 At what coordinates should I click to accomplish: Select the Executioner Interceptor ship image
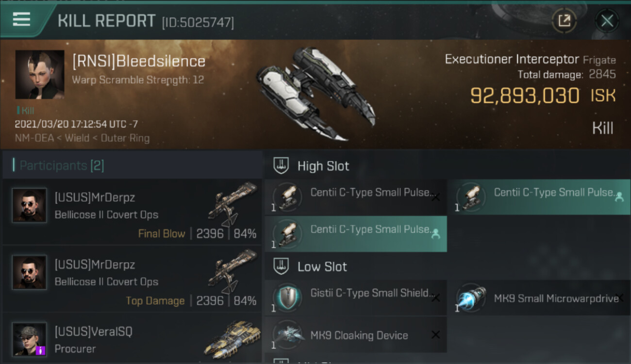315,92
